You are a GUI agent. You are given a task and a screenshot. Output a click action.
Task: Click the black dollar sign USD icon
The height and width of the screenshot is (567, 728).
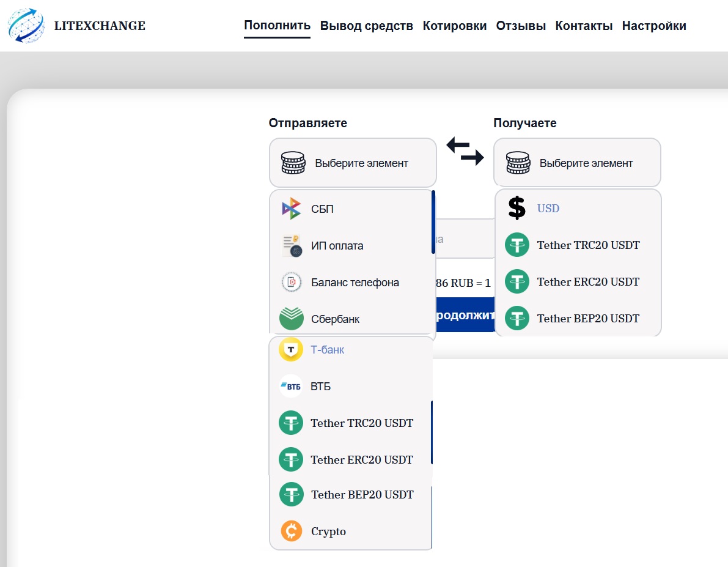[517, 208]
